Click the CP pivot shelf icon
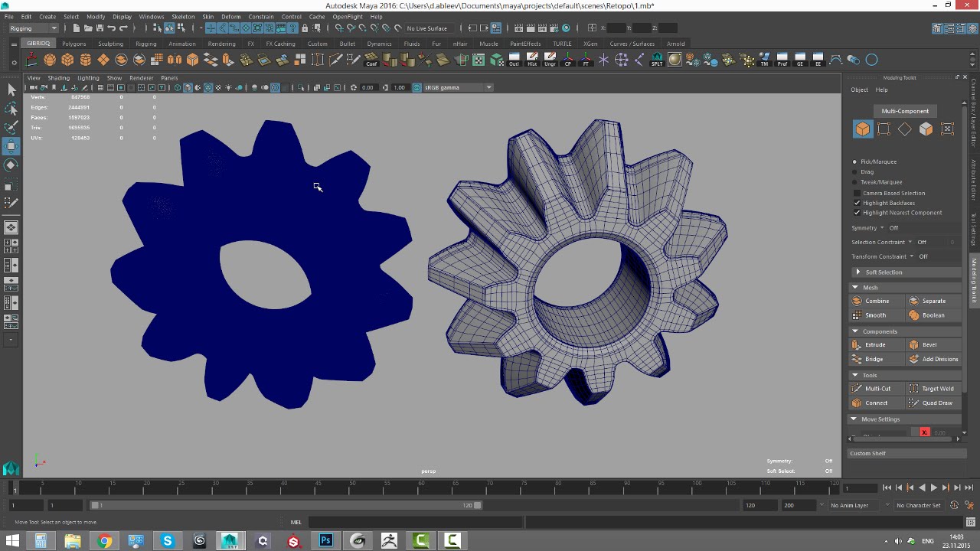Screen dimensions: 980x551 tap(568, 60)
